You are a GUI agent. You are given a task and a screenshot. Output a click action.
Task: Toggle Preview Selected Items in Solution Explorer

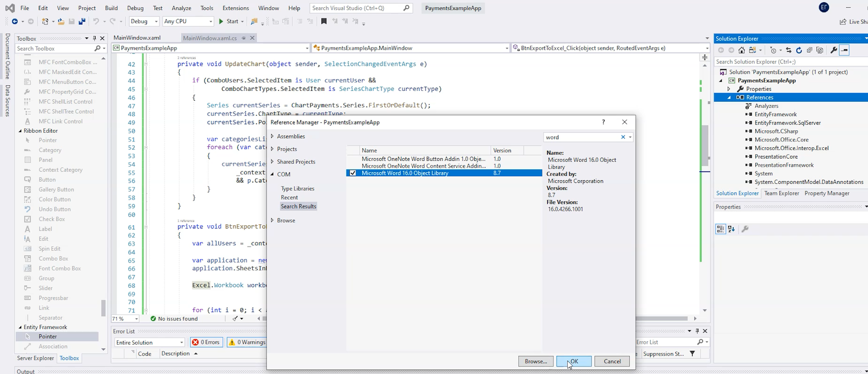(844, 50)
